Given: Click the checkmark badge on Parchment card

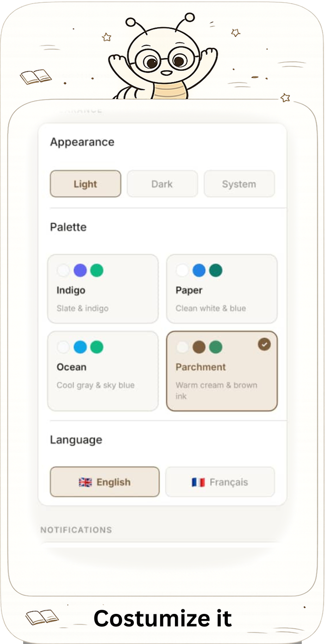Looking at the screenshot, I should 264,344.
